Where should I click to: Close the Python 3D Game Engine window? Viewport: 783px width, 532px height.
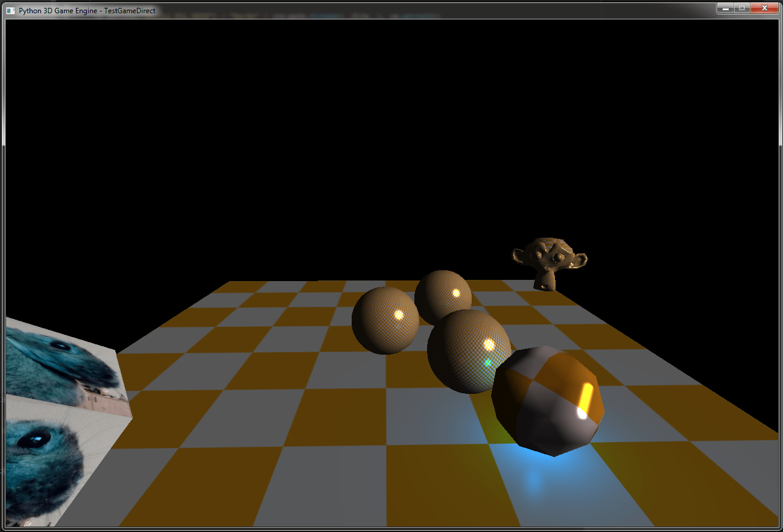coord(763,8)
